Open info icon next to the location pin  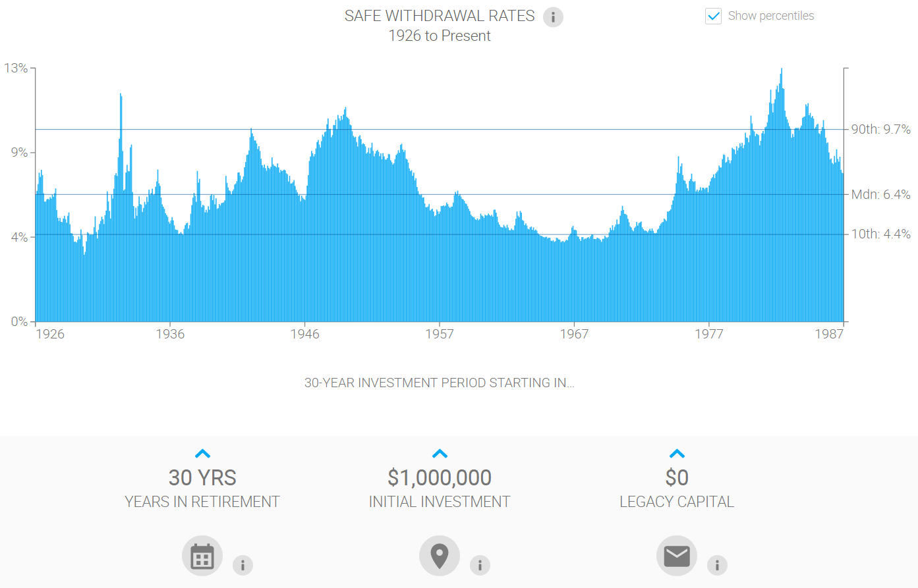(x=480, y=565)
